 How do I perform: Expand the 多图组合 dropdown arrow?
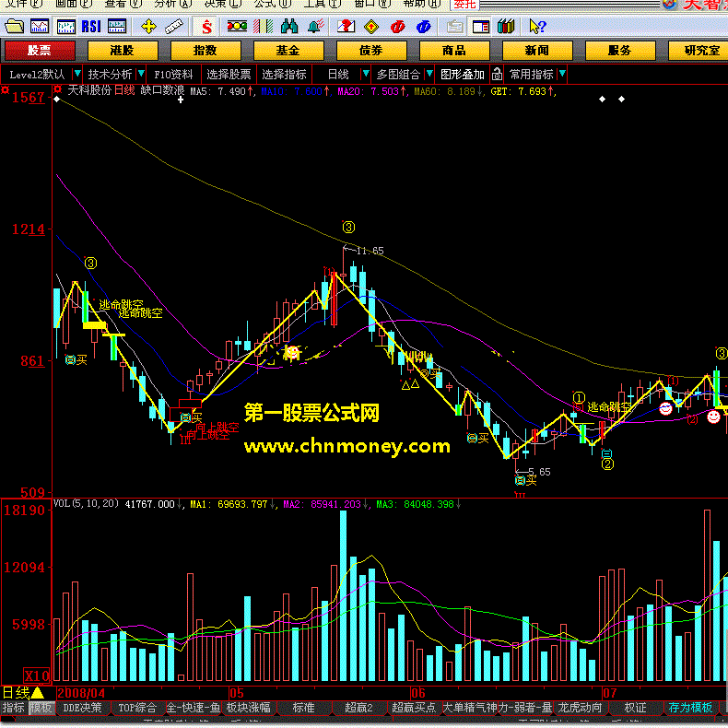coord(429,74)
